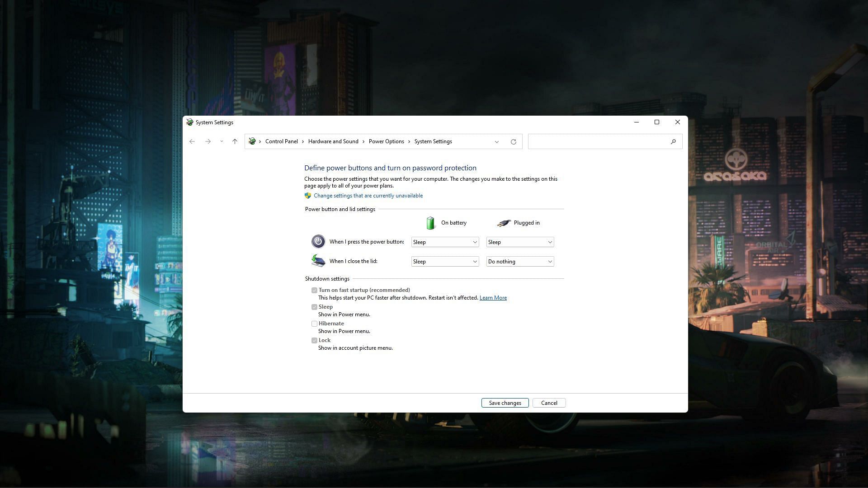This screenshot has height=488, width=868.
Task: Click Change settings that are currently unavailable
Action: (368, 196)
